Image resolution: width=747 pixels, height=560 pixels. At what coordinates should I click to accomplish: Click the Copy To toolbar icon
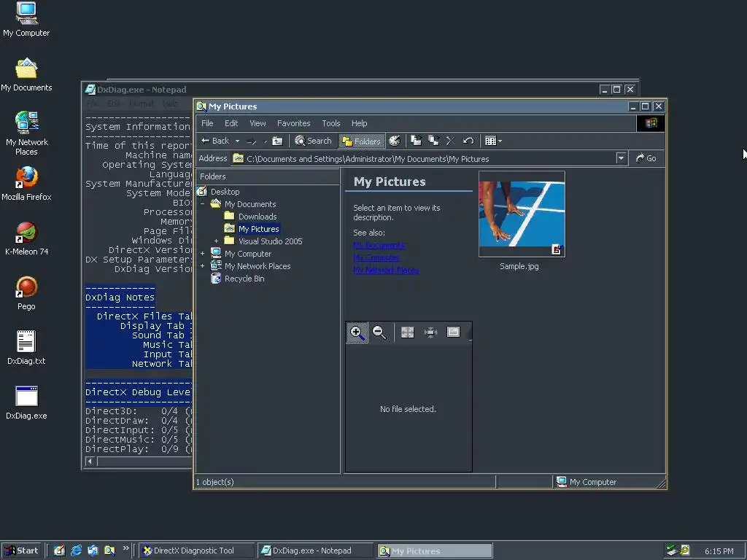point(433,141)
